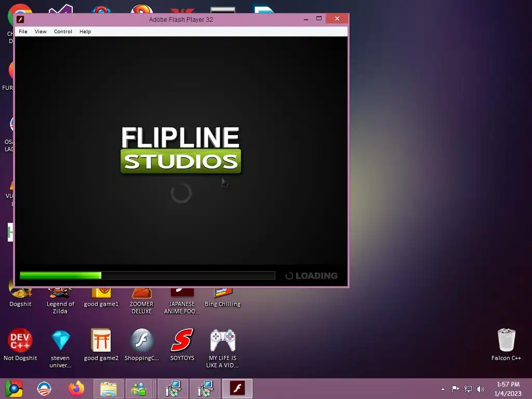Screen dimensions: 532x399
Task: Open Chrome from the taskbar
Action: click(x=14, y=389)
